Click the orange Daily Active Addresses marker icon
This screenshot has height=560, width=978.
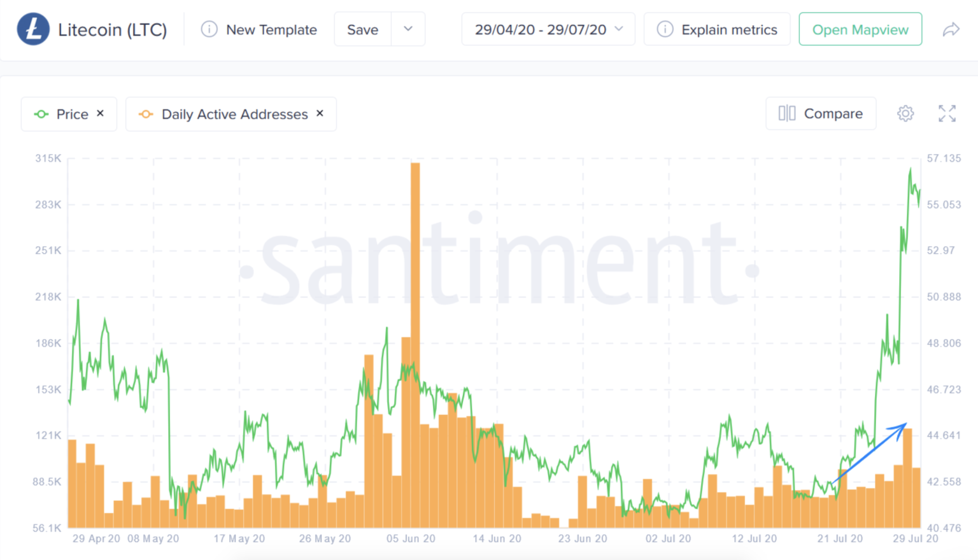(x=146, y=114)
